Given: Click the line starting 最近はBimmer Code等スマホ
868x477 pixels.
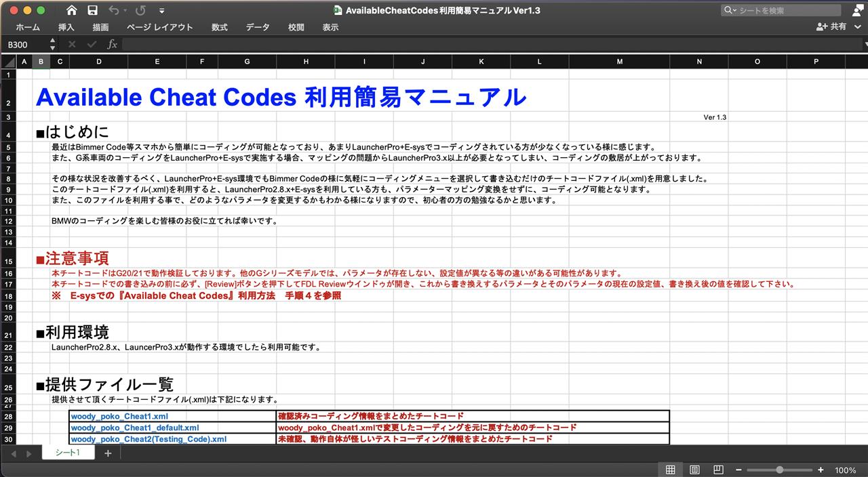Looking at the screenshot, I should (353, 147).
